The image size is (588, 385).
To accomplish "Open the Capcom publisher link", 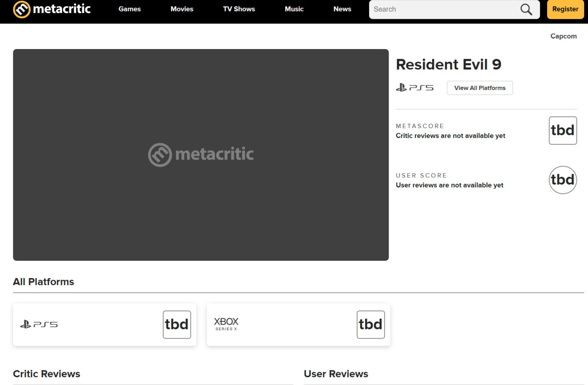I will (x=563, y=36).
